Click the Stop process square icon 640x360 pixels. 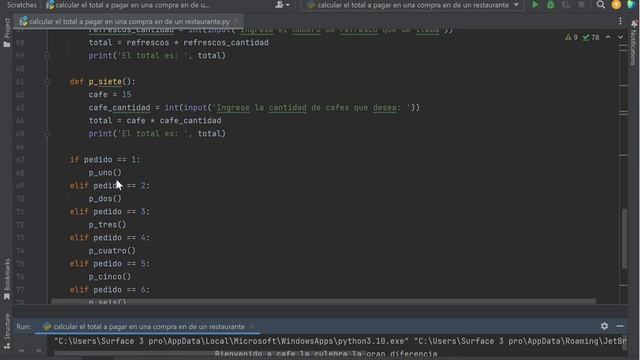coord(581,5)
